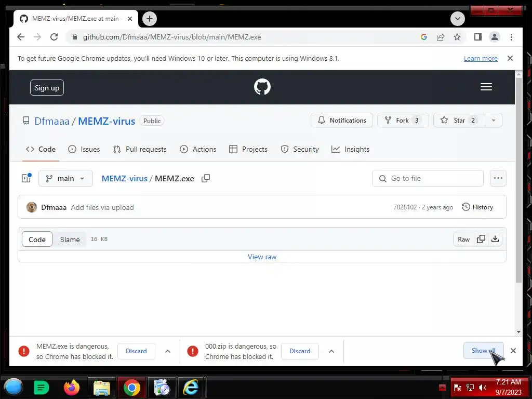Switch to Blame view

point(70,239)
